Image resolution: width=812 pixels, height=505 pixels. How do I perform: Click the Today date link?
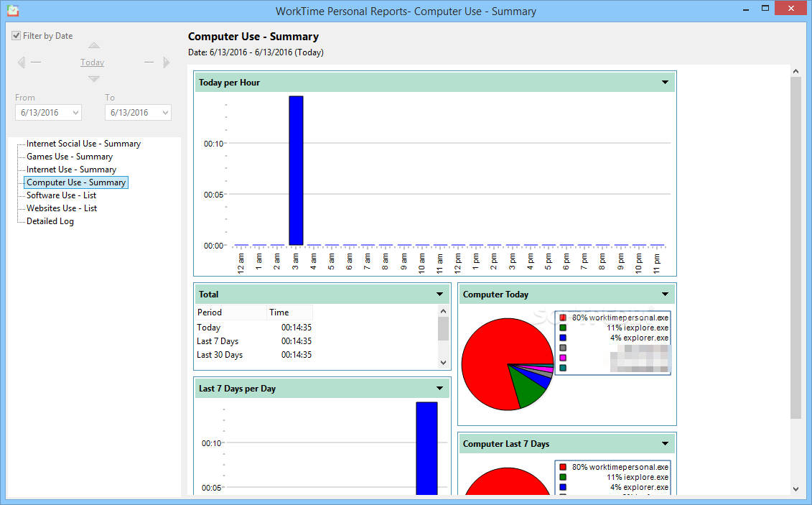[x=92, y=62]
